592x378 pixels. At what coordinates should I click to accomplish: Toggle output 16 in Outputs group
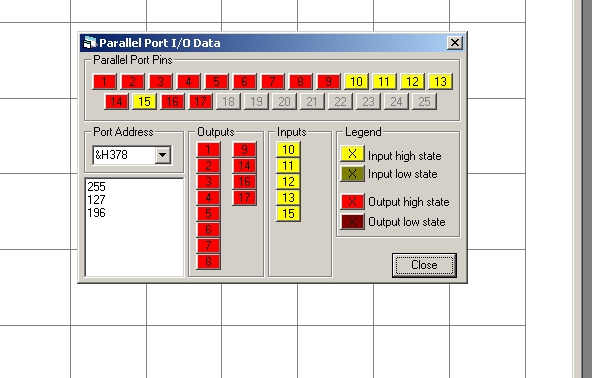coord(244,182)
